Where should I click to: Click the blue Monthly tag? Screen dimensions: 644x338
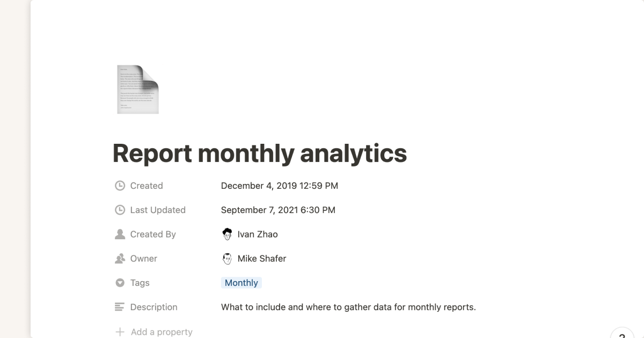click(x=241, y=283)
